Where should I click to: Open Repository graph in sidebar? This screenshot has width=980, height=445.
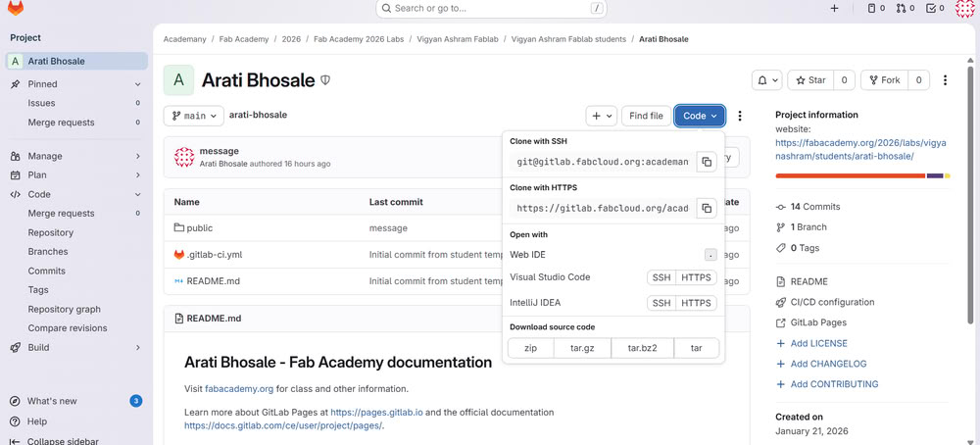click(64, 309)
